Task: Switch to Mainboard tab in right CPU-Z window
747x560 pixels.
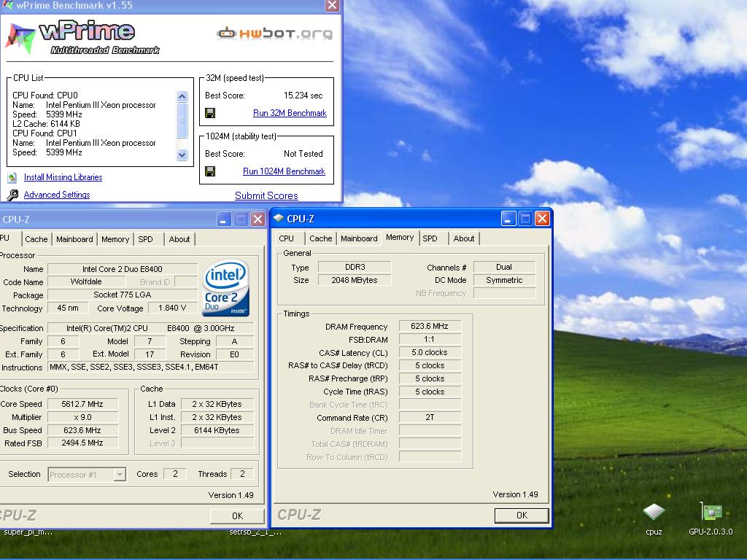Action: [359, 238]
